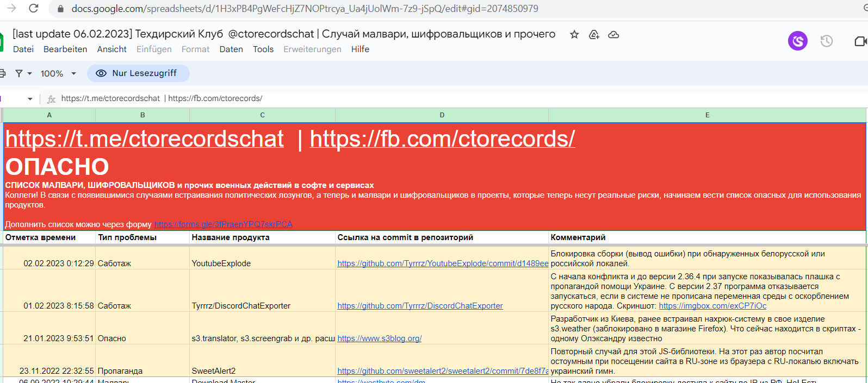
Task: Click the browser forward arrow
Action: pos(11,8)
